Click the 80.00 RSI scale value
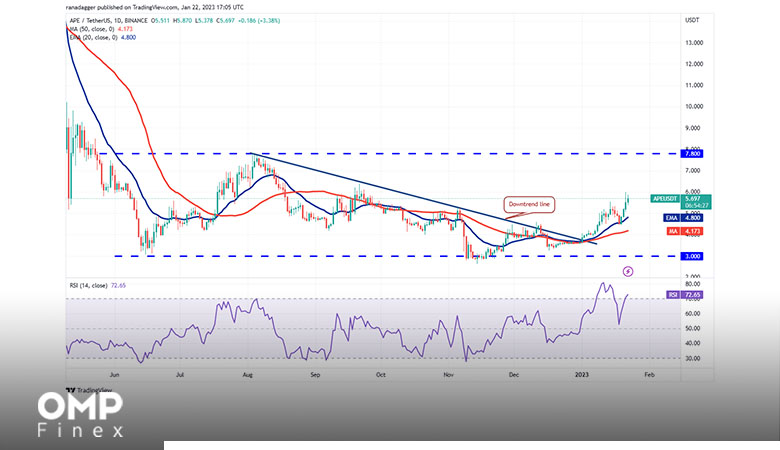Image resolution: width=780 pixels, height=450 pixels. point(692,284)
